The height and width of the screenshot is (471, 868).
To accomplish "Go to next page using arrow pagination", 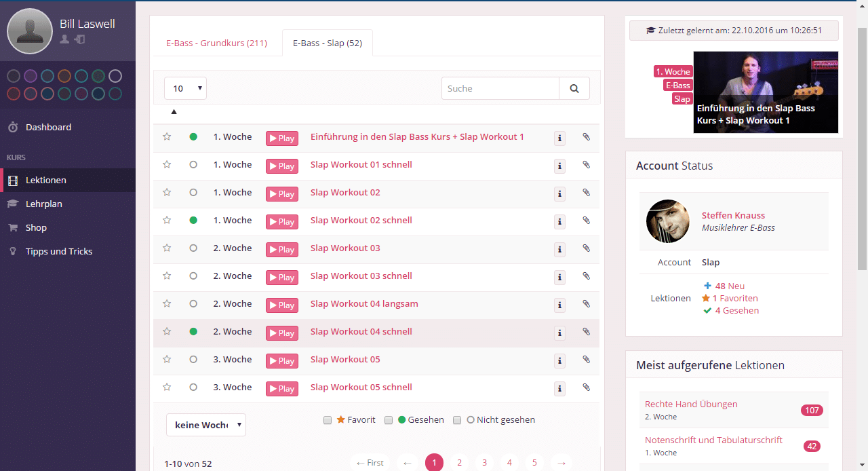I will click(x=561, y=463).
